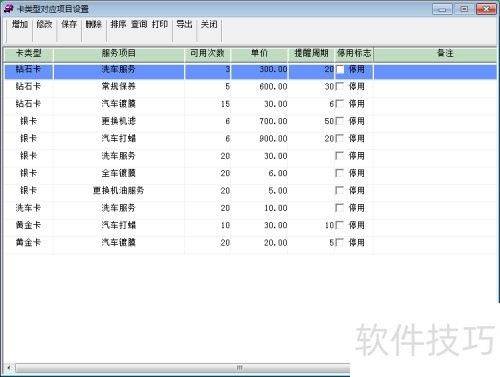Toggle 停用 checkbox for 黄金卡 汽车镀膜 row
This screenshot has height=377, width=500.
point(340,243)
